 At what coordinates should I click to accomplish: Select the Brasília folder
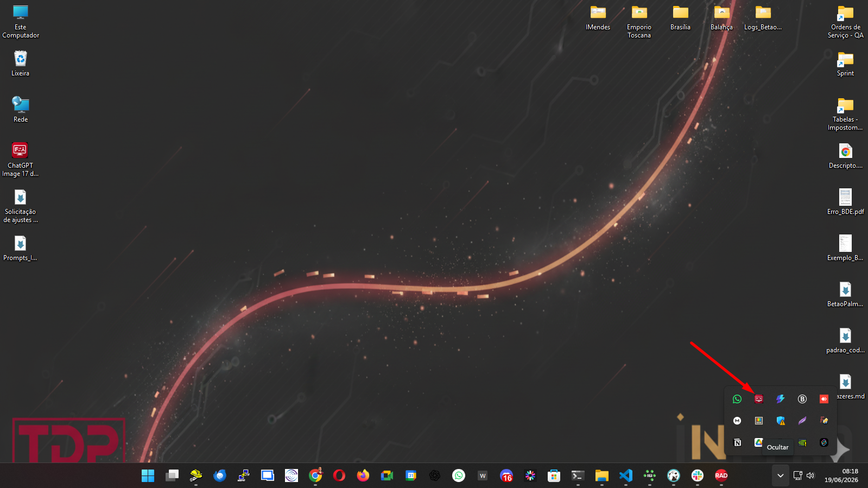click(680, 18)
